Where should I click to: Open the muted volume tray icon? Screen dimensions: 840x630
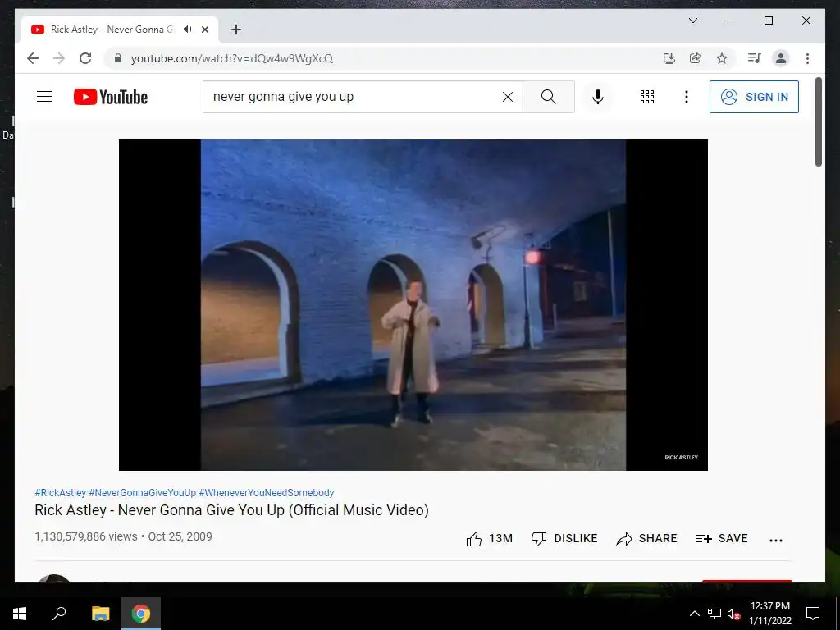click(733, 614)
